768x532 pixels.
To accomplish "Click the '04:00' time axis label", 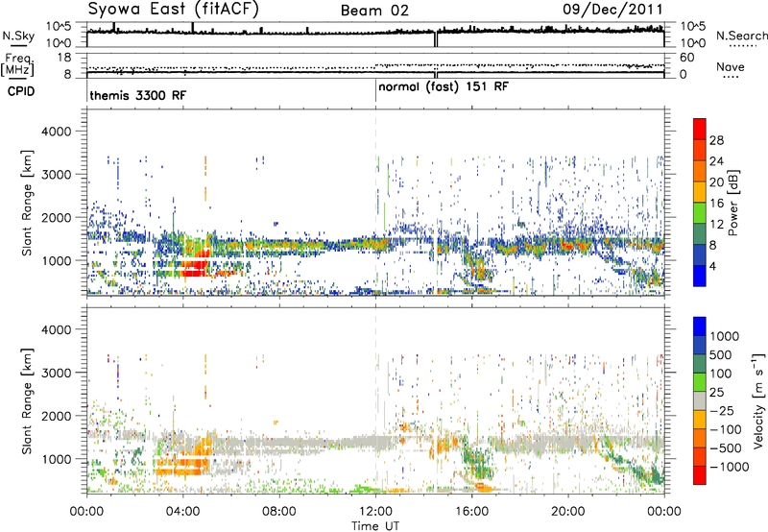I will click(183, 512).
